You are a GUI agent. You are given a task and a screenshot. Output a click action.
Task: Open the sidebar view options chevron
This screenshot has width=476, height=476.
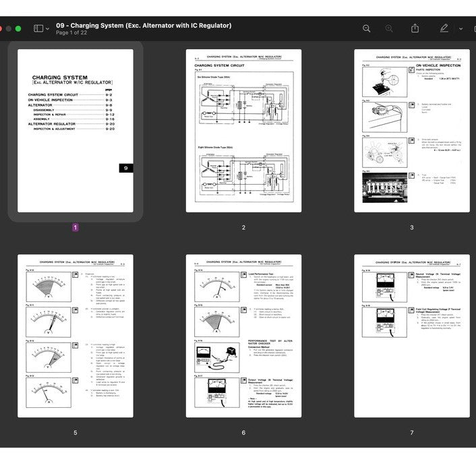click(x=47, y=29)
